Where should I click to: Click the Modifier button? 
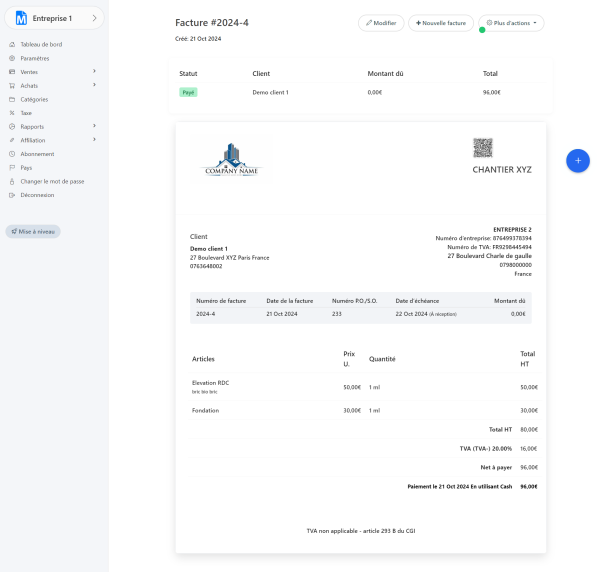click(x=381, y=22)
